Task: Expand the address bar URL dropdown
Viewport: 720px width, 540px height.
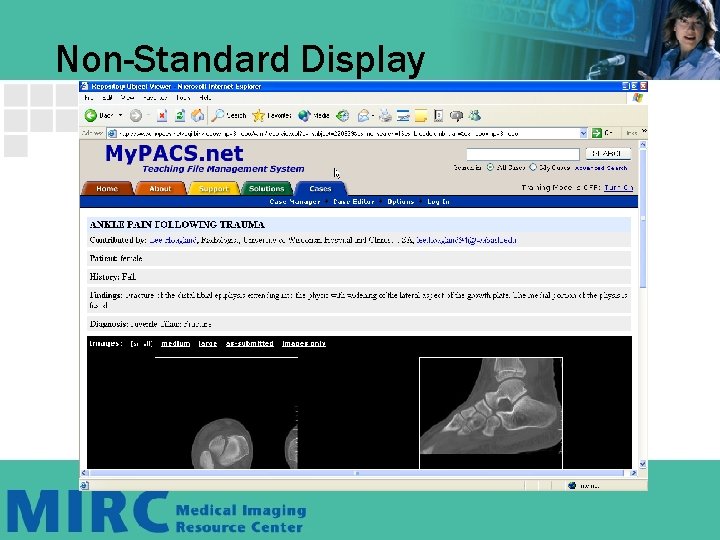Action: click(583, 133)
